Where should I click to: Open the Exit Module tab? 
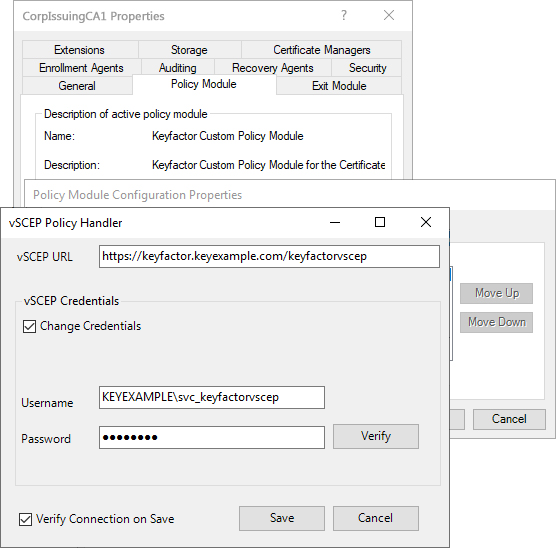coord(339,86)
